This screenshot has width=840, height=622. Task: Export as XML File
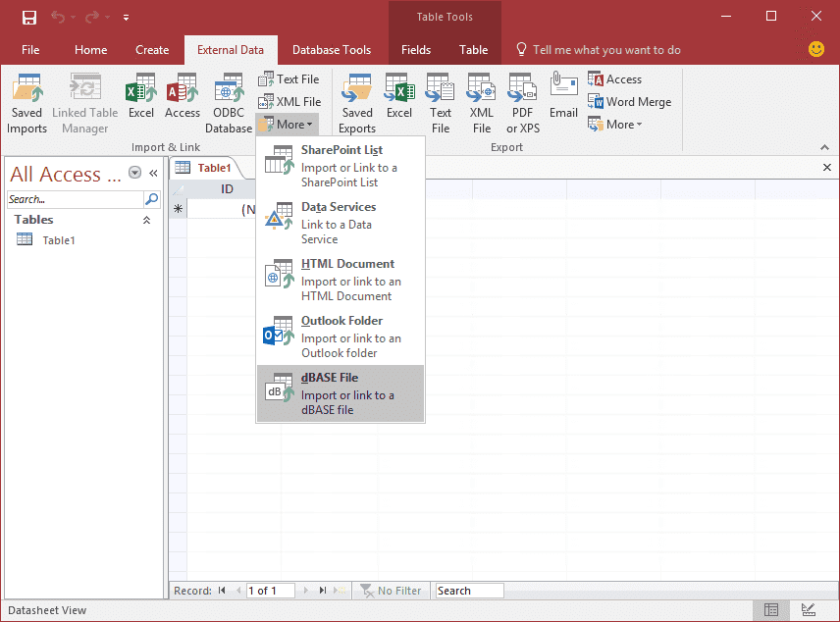(x=481, y=98)
